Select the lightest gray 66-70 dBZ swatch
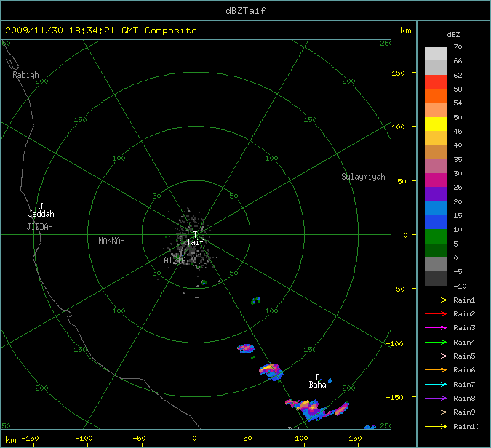This screenshot has width=491, height=448. (436, 54)
